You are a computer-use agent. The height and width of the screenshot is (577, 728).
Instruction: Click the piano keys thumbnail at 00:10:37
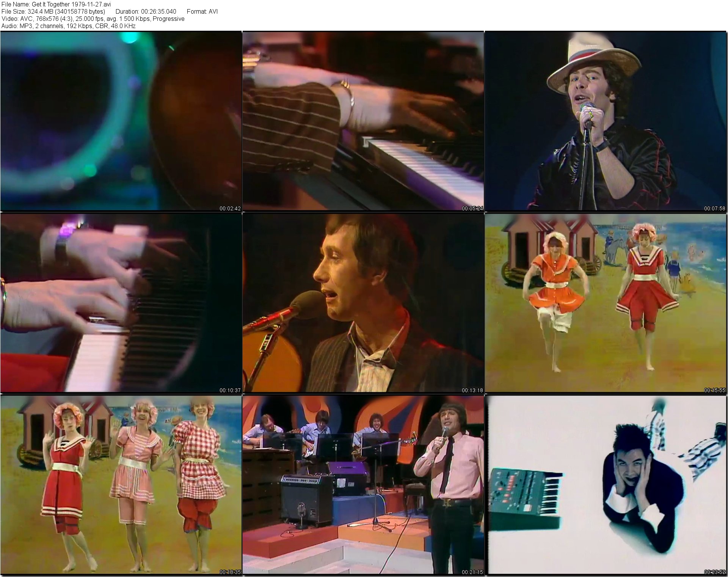(x=121, y=302)
